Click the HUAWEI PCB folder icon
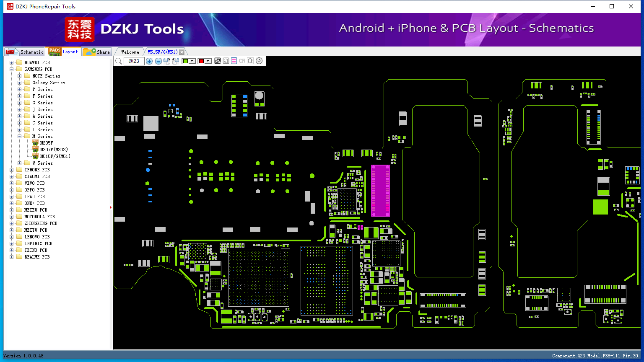The height and width of the screenshot is (362, 644). [19, 62]
